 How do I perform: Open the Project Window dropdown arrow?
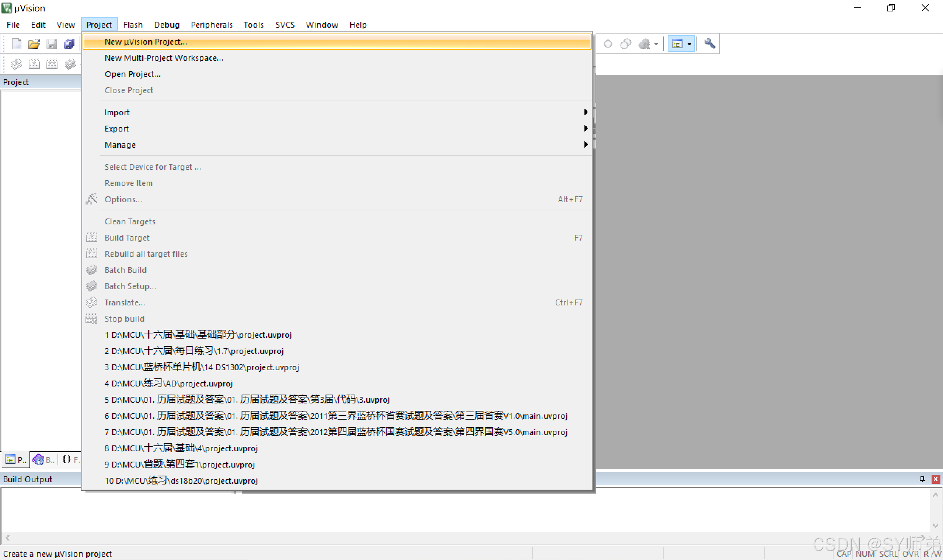pyautogui.click(x=689, y=44)
